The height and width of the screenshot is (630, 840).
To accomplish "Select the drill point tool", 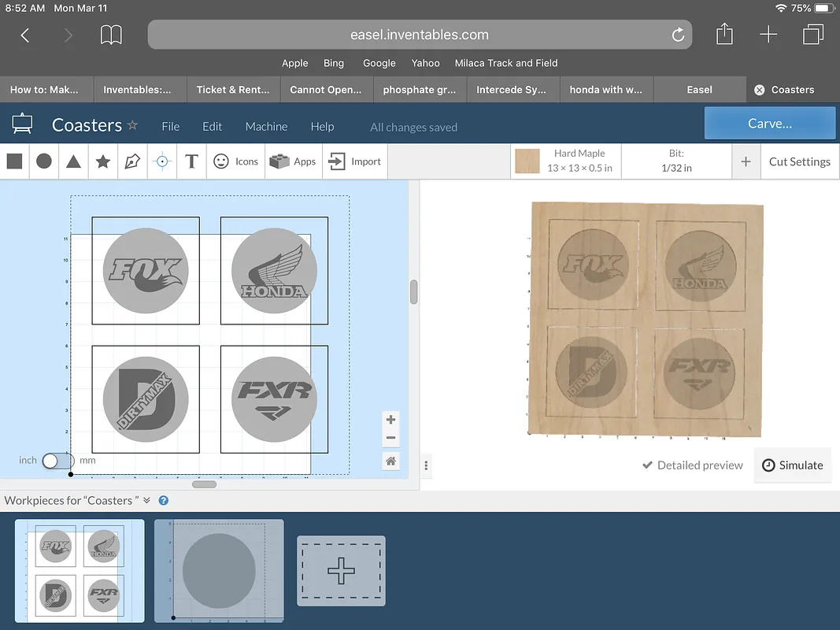I will (162, 161).
